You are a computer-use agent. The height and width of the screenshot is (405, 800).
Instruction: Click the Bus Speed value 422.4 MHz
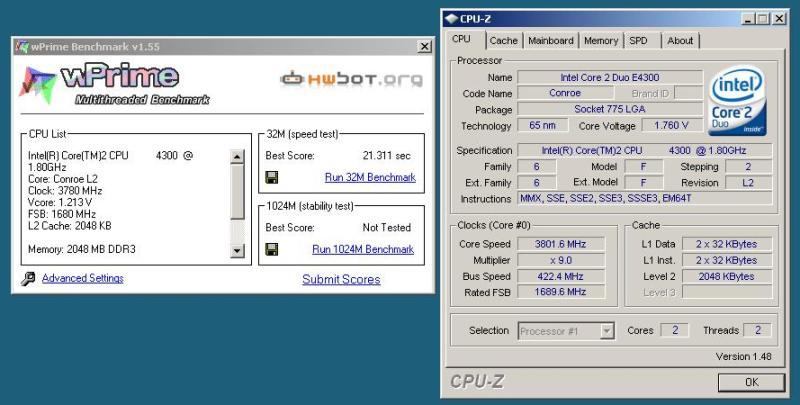tap(561, 276)
